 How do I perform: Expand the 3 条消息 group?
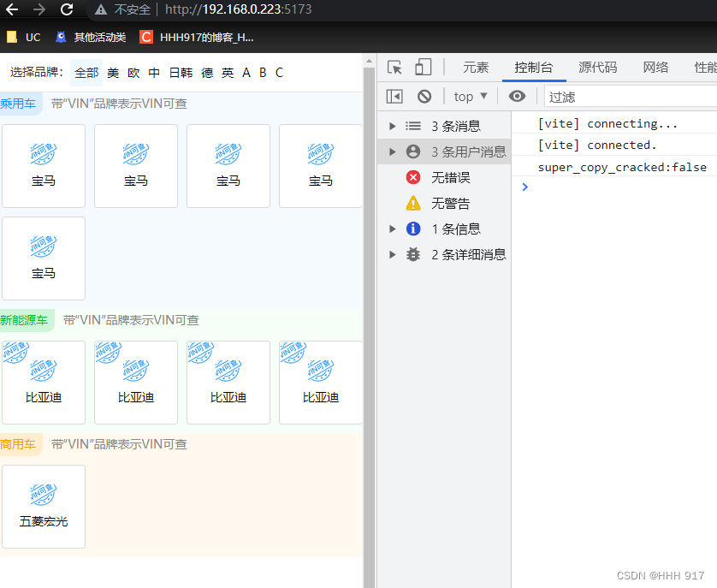coord(392,126)
